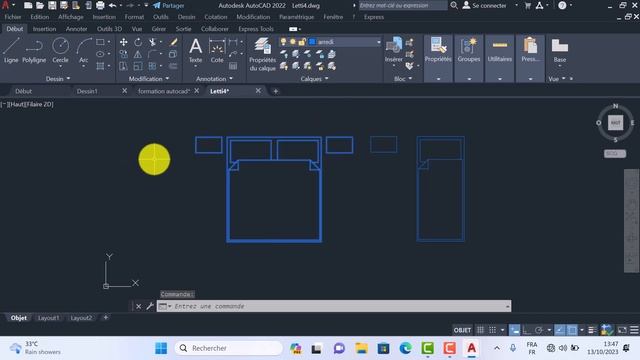Image resolution: width=640 pixels, height=360 pixels.
Task: Toggle layer on/off lightbulb for arredi
Action: coord(283,42)
